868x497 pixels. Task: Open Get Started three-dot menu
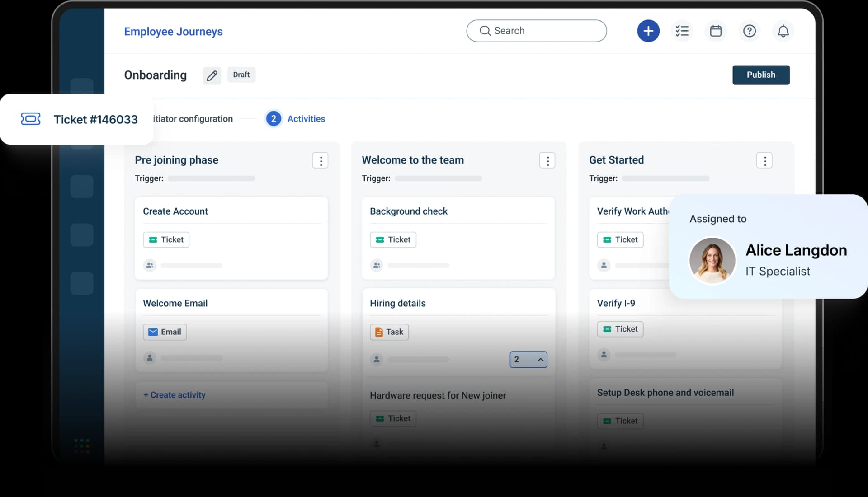pos(764,160)
